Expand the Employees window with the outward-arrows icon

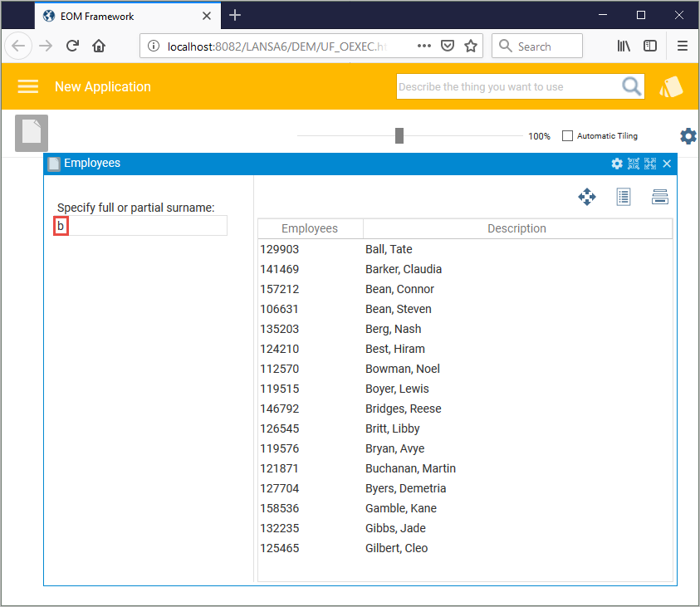(x=650, y=164)
